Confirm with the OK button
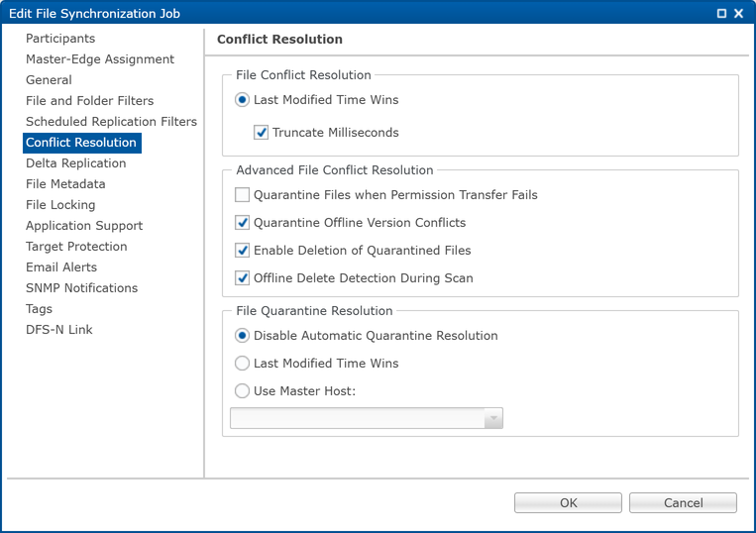Image resolution: width=756 pixels, height=533 pixels. tap(568, 502)
